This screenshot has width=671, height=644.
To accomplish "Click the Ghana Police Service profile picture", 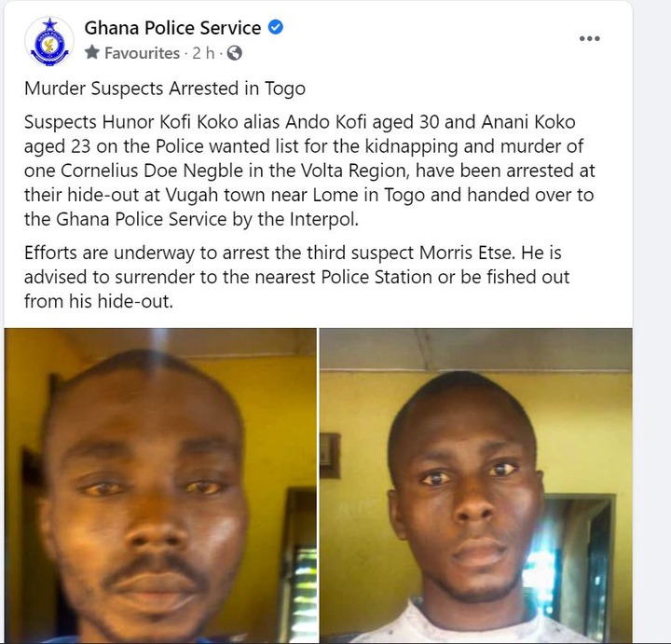I will tap(49, 42).
